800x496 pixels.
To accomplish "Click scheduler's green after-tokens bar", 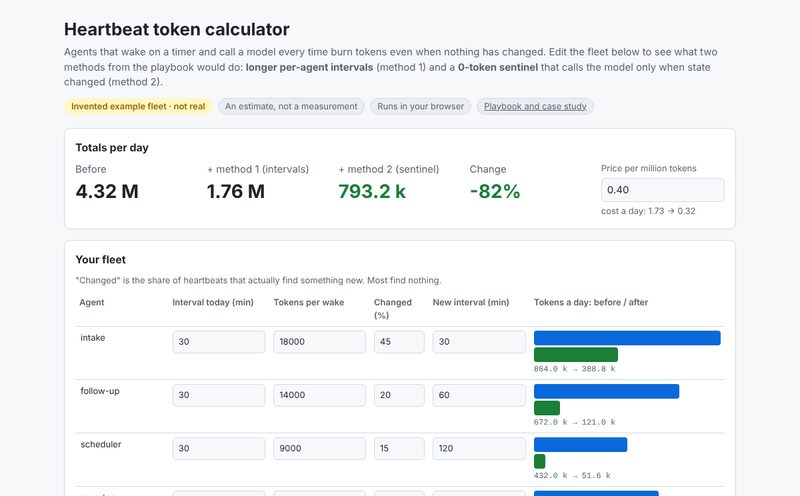I will tap(540, 461).
